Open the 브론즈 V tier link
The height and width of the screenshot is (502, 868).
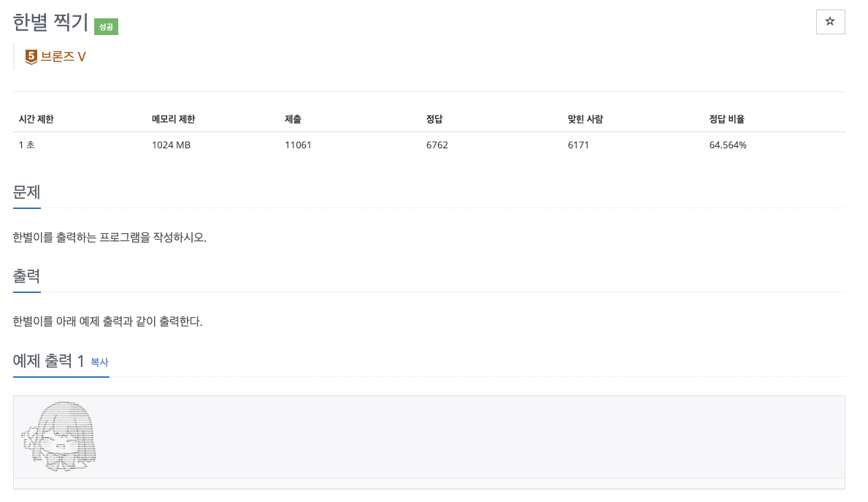pyautogui.click(x=64, y=56)
